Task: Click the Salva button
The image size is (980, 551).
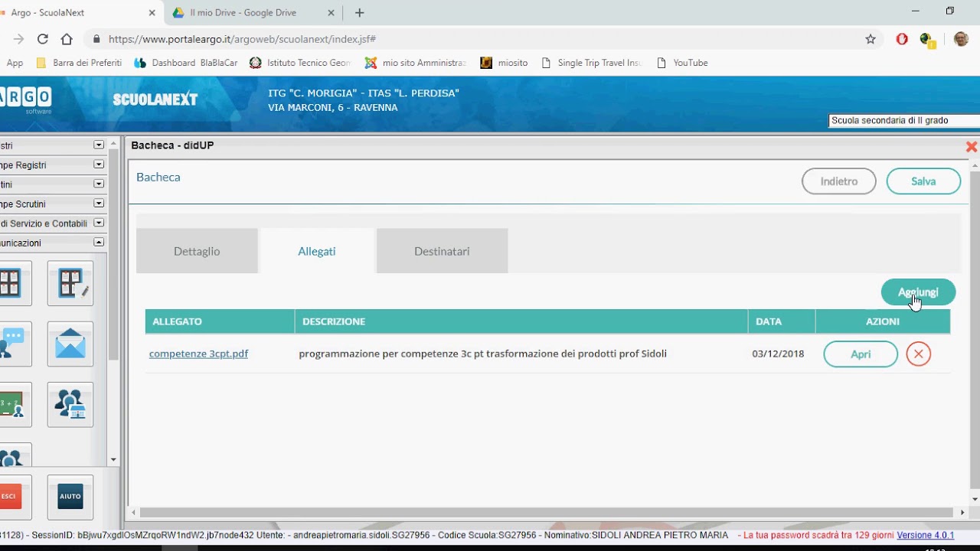Action: point(923,181)
